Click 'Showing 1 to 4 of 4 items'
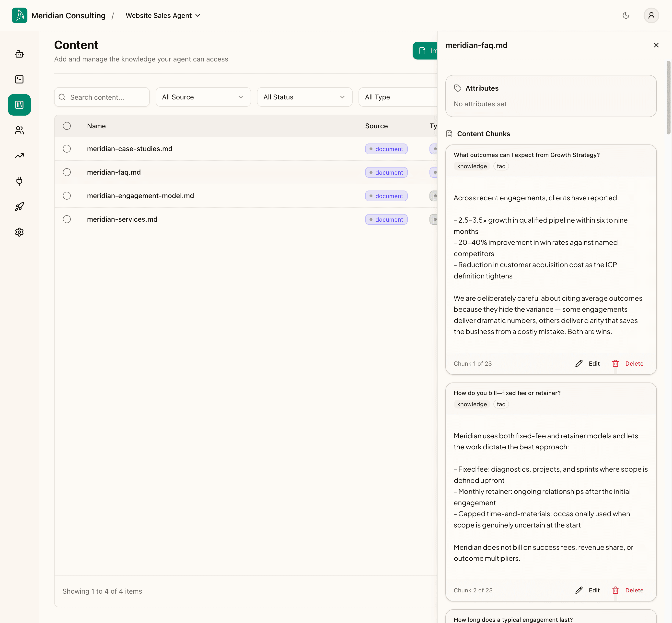672x623 pixels. (102, 591)
